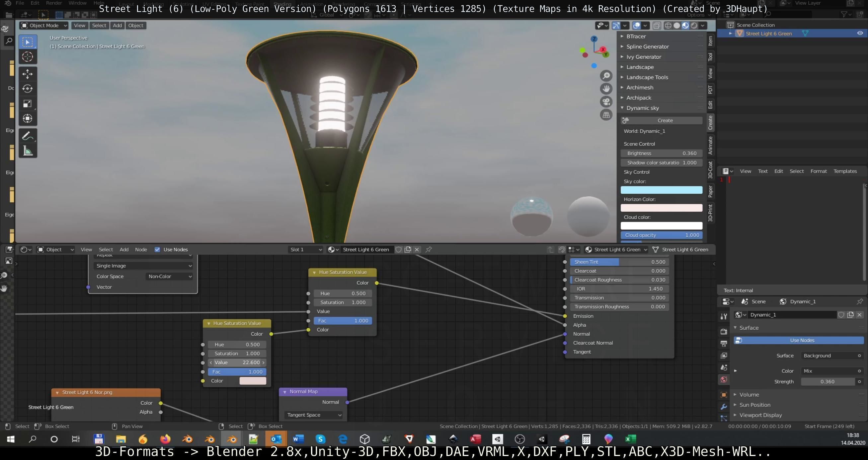Toggle World Use Nodes button

click(799, 340)
